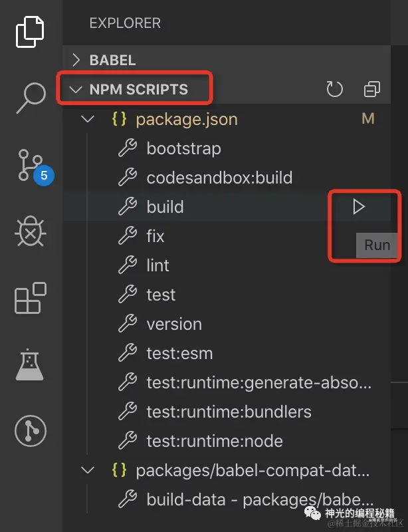Open the Extensions view
Screen dimensions: 408x532
pos(30,297)
